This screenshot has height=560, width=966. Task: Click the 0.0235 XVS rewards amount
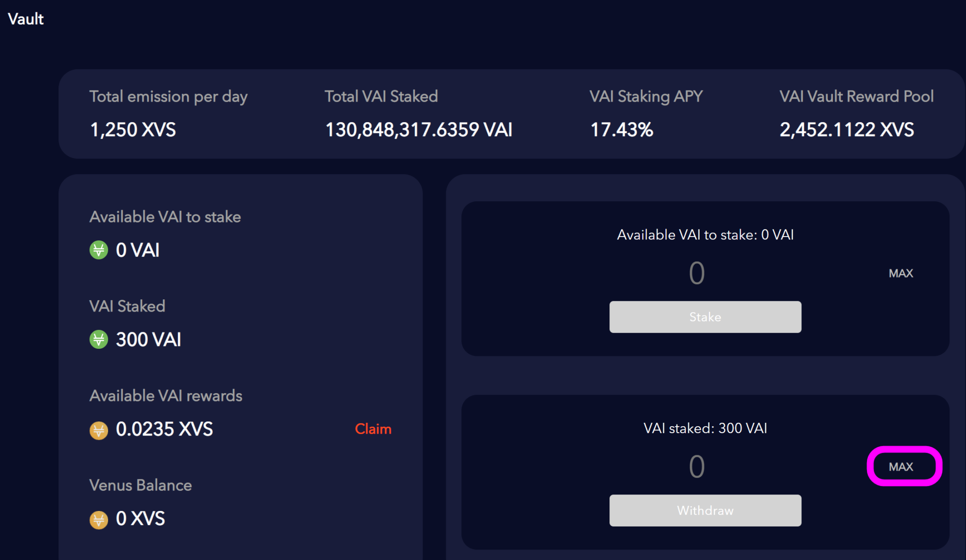(x=164, y=429)
